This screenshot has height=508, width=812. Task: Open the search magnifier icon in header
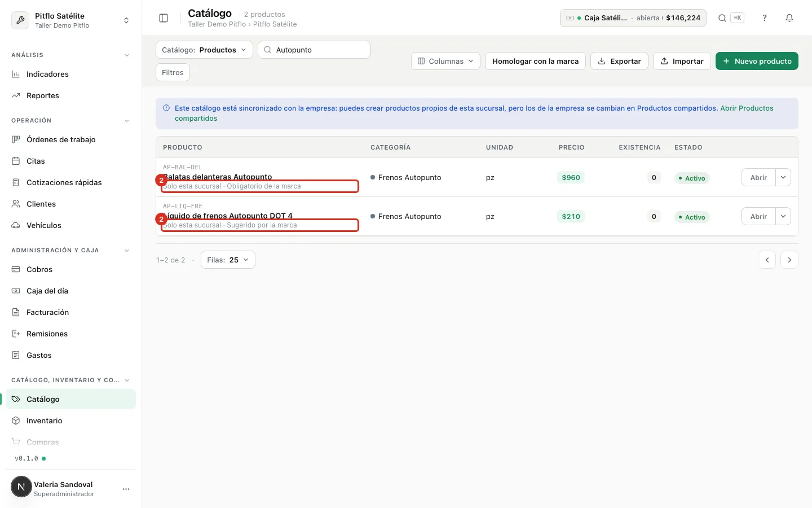(x=722, y=18)
